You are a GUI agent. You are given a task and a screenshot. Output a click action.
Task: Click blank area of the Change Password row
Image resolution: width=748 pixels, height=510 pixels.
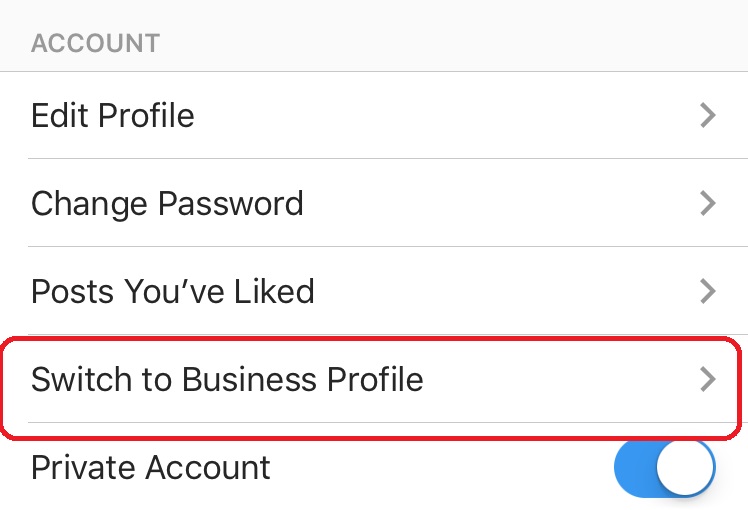500,204
